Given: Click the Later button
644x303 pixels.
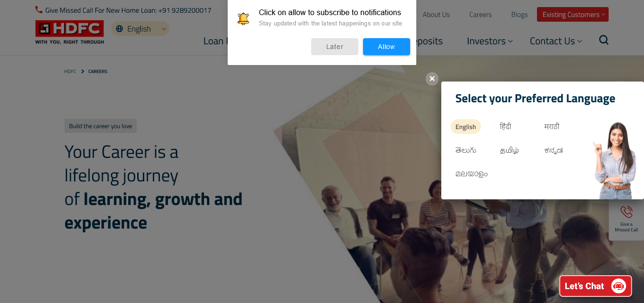Looking at the screenshot, I should click(x=335, y=47).
